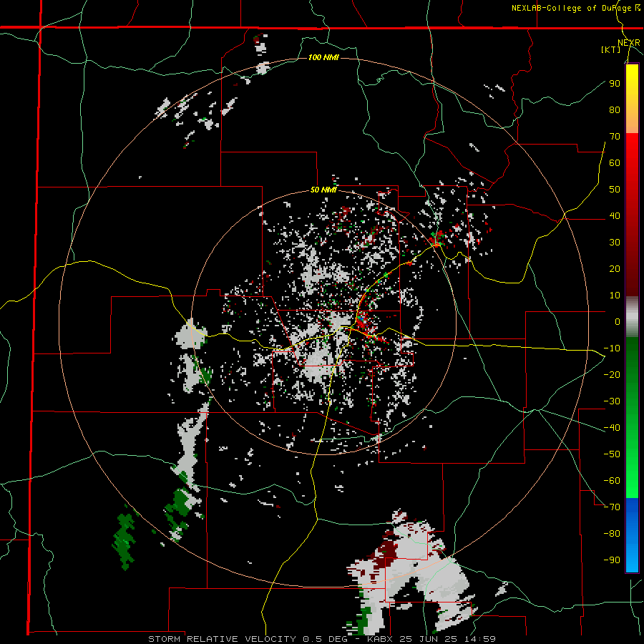
Task: Click the blue bottom segment of color bar
Action: pos(632,535)
